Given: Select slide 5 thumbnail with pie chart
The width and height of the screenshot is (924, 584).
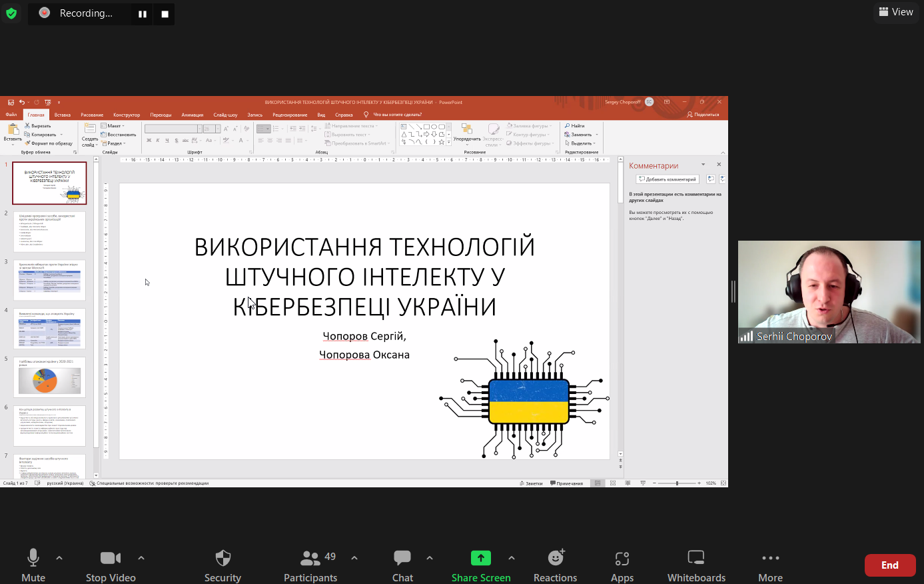Looking at the screenshot, I should coord(49,378).
